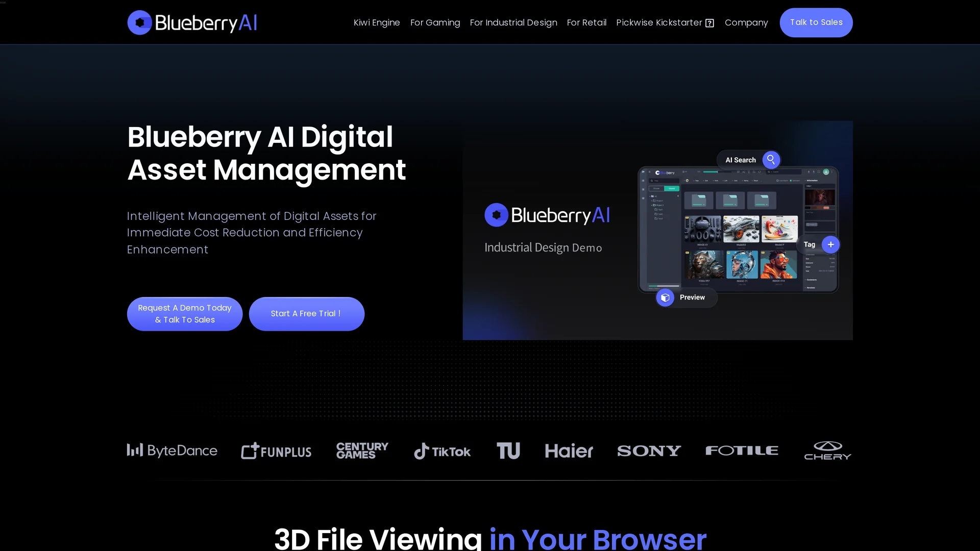
Task: Click the Century Games logo
Action: tap(362, 450)
